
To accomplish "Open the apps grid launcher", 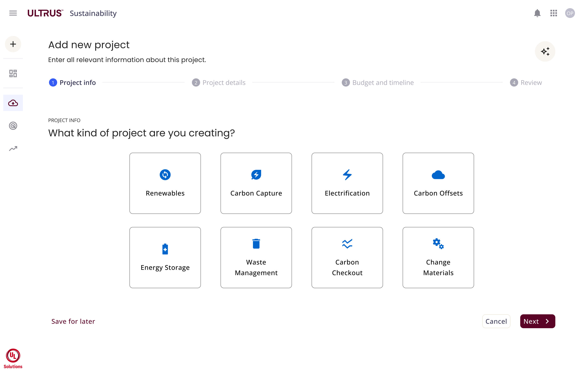I will pos(553,13).
